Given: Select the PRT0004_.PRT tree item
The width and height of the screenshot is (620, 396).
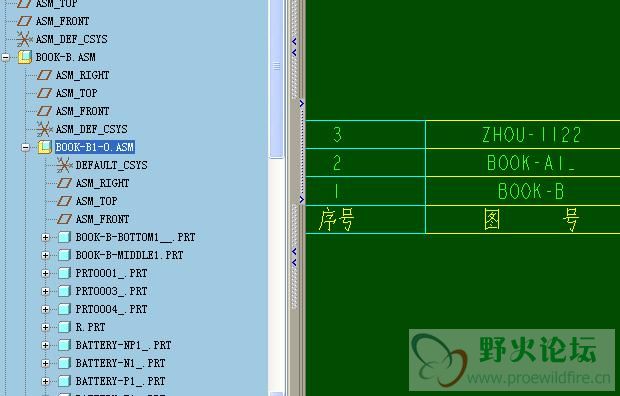Looking at the screenshot, I should [x=111, y=309].
